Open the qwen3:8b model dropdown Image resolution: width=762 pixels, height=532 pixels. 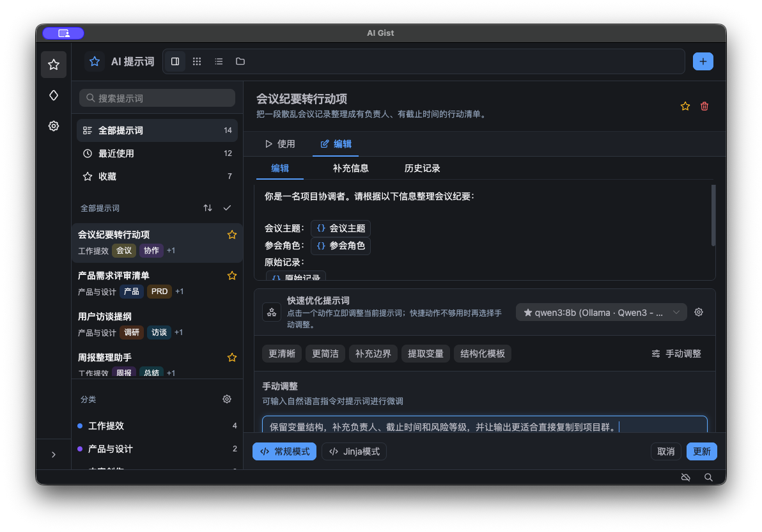click(x=601, y=313)
